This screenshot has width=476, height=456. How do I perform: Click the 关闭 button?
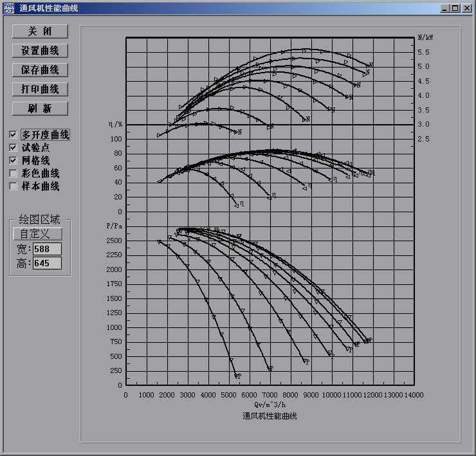coord(40,32)
